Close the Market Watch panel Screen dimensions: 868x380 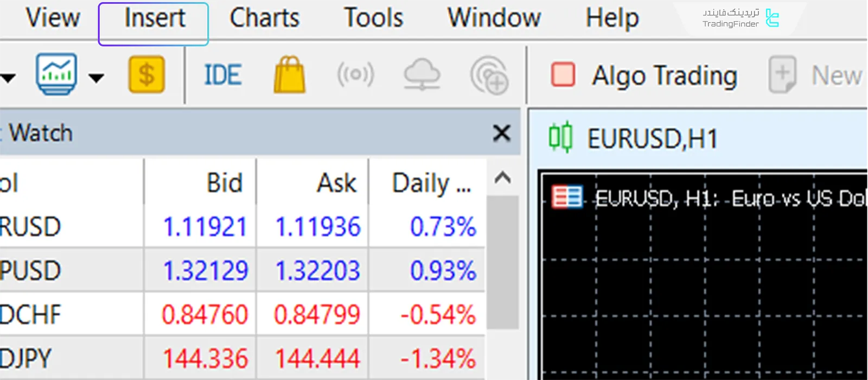tap(501, 133)
